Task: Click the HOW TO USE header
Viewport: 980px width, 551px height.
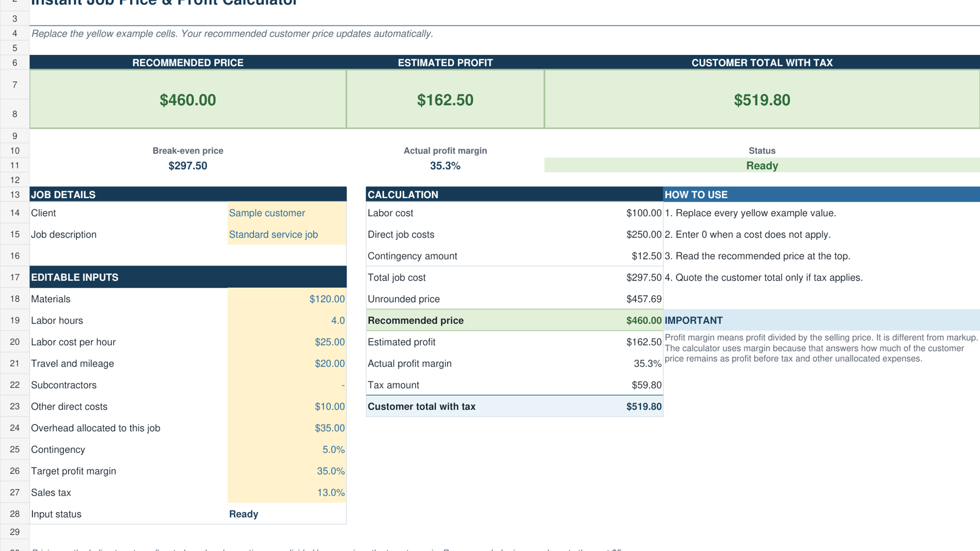Action: [x=822, y=194]
